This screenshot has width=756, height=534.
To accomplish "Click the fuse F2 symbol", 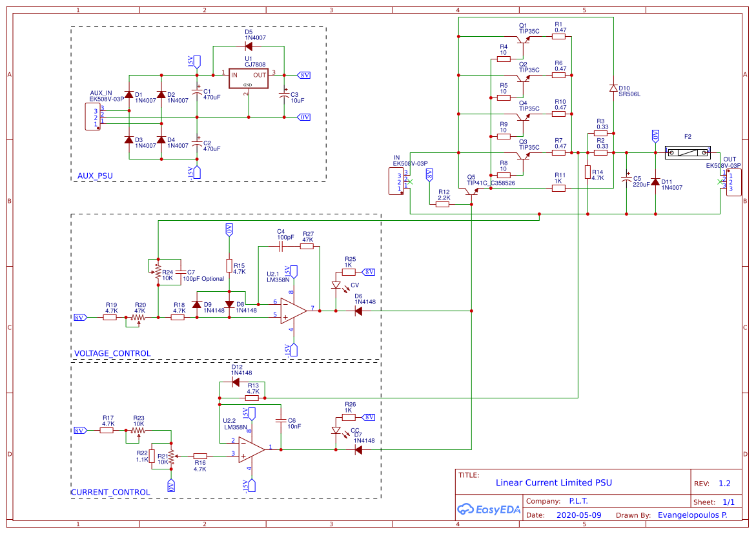I will [x=688, y=152].
